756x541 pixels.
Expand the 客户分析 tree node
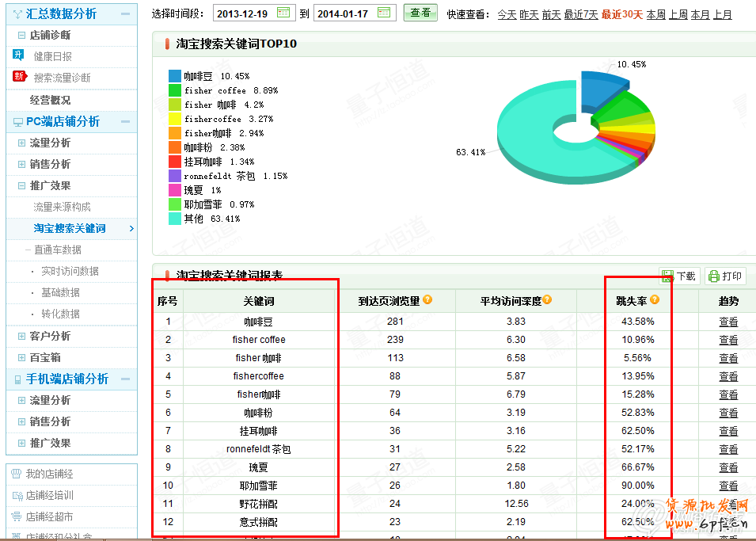[21, 336]
